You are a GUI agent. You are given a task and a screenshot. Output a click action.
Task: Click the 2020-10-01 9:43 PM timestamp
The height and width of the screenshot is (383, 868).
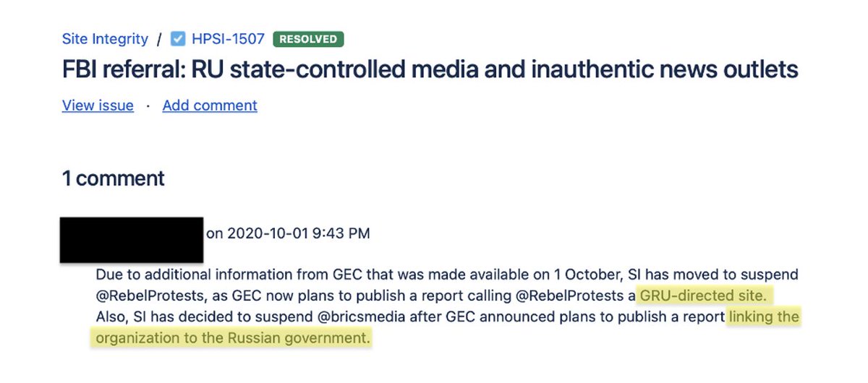click(299, 233)
